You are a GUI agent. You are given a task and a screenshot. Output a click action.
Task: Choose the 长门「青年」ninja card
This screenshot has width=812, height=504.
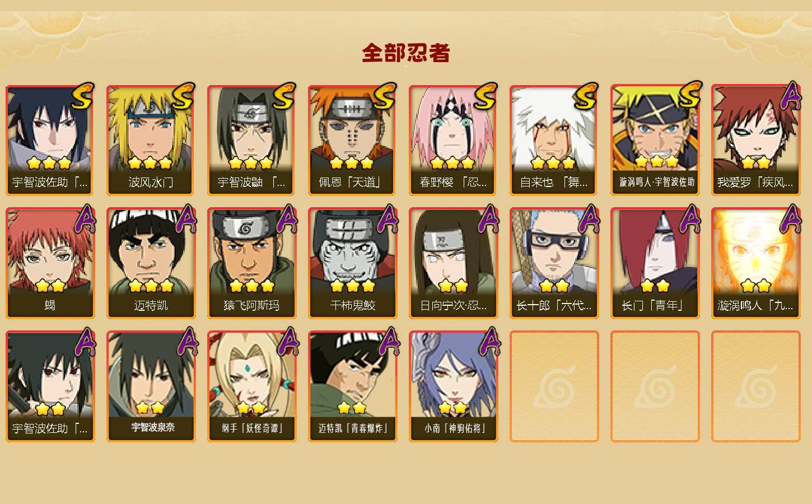coord(655,263)
